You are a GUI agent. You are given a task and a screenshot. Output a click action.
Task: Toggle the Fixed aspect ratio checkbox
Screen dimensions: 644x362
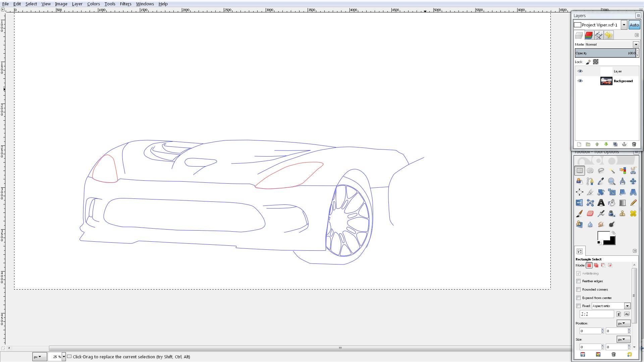click(x=578, y=306)
